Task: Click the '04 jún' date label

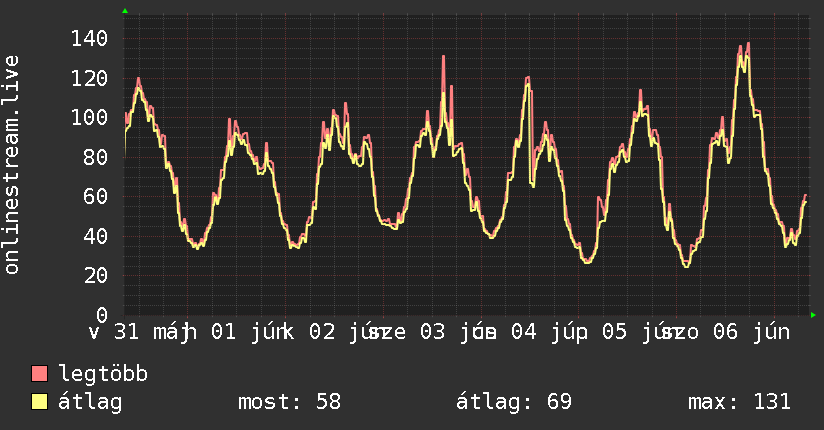Action: pos(550,332)
